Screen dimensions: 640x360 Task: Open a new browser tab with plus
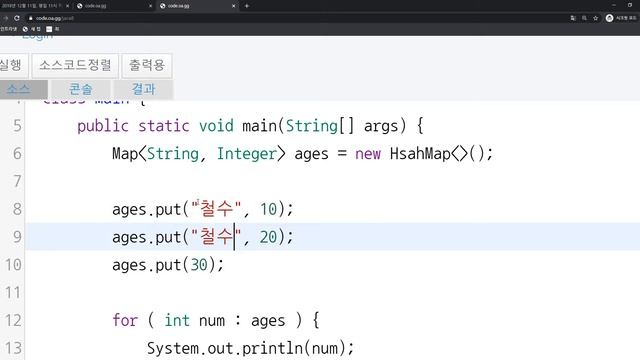point(247,6)
